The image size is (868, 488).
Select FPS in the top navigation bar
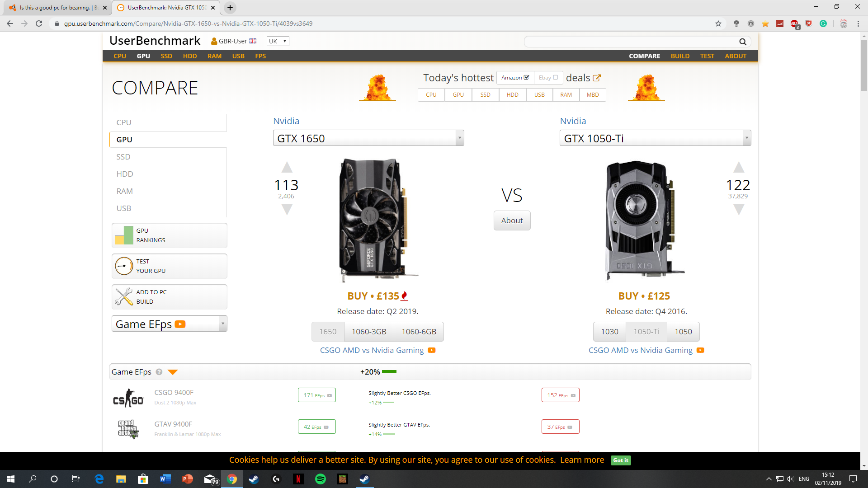point(260,56)
